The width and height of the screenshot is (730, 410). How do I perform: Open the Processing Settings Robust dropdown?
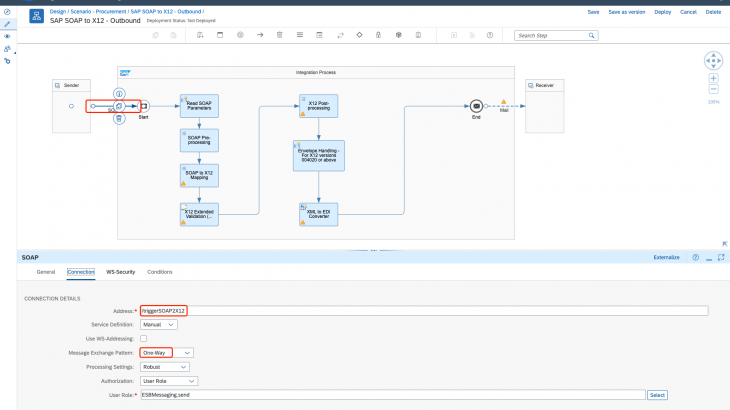pos(165,367)
